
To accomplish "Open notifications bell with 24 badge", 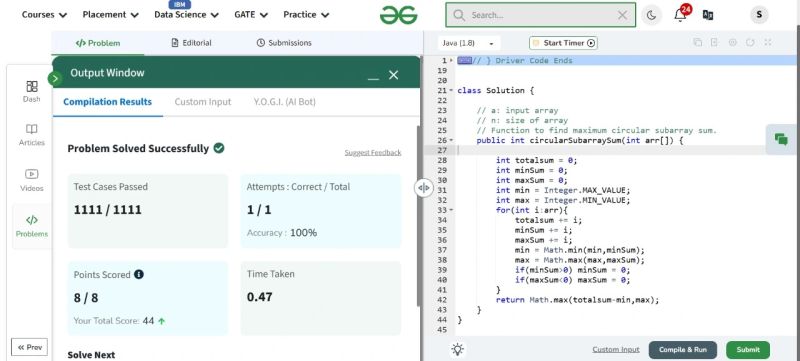I will click(681, 14).
